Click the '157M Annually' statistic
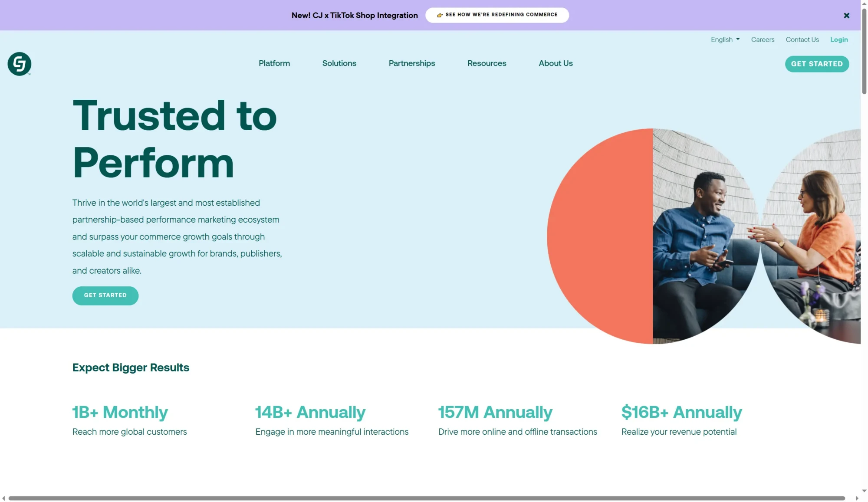 click(495, 412)
